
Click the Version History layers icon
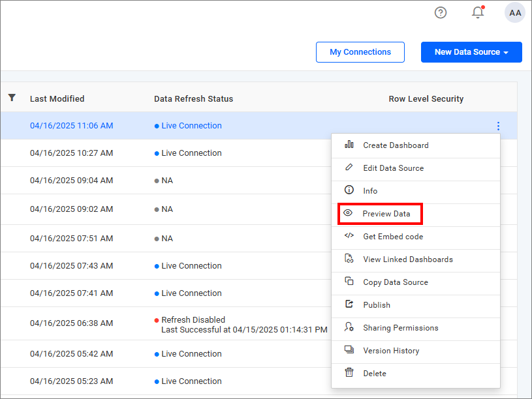[350, 350]
